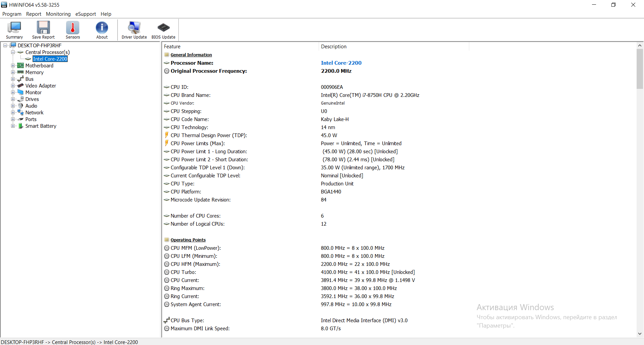The width and height of the screenshot is (644, 345).
Task: Expand the Network tree node
Action: point(13,112)
